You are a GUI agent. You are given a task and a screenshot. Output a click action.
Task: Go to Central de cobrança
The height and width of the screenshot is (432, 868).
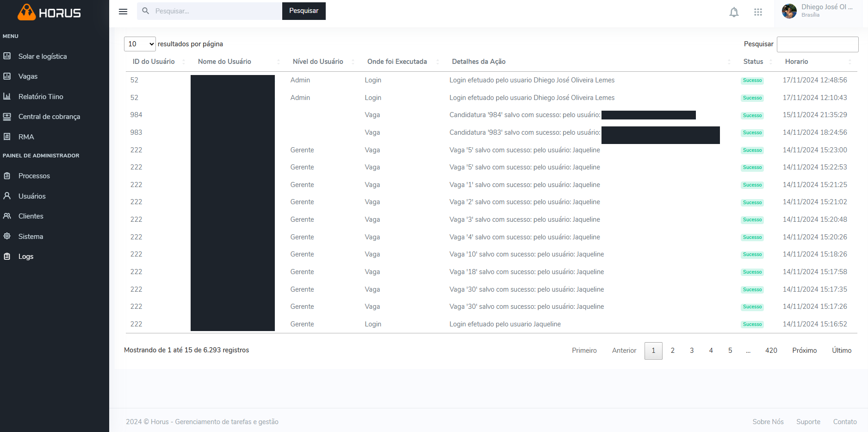point(49,117)
